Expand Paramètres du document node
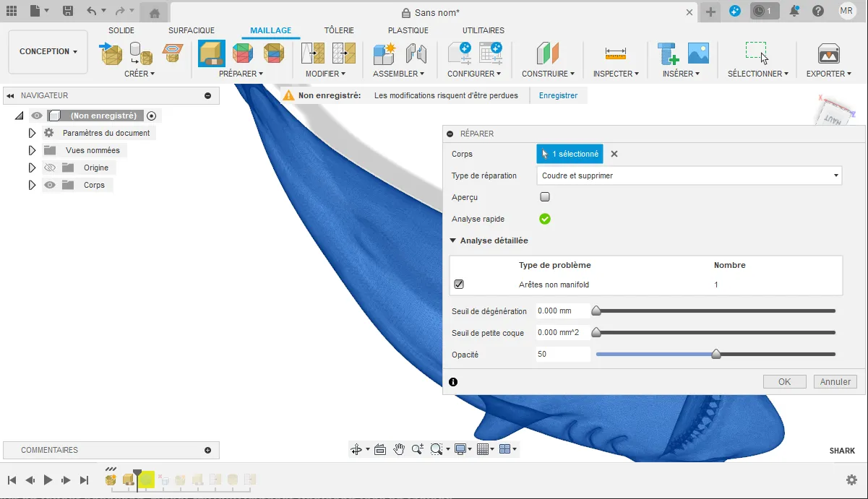 click(32, 133)
